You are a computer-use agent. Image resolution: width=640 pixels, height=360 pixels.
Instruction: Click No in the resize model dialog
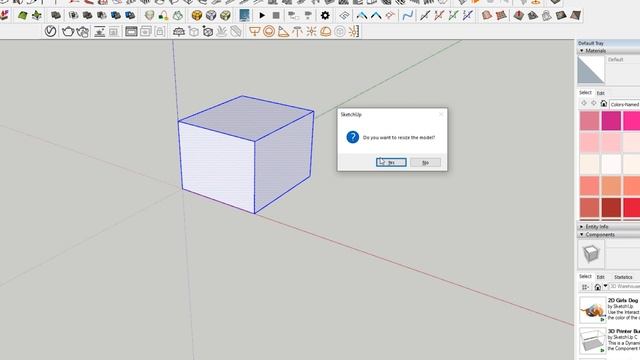tap(425, 162)
